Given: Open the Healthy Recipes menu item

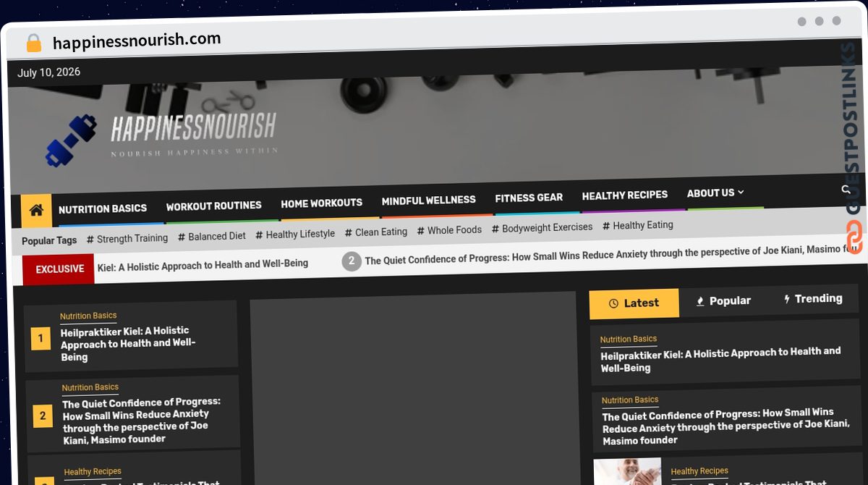Looking at the screenshot, I should 625,195.
